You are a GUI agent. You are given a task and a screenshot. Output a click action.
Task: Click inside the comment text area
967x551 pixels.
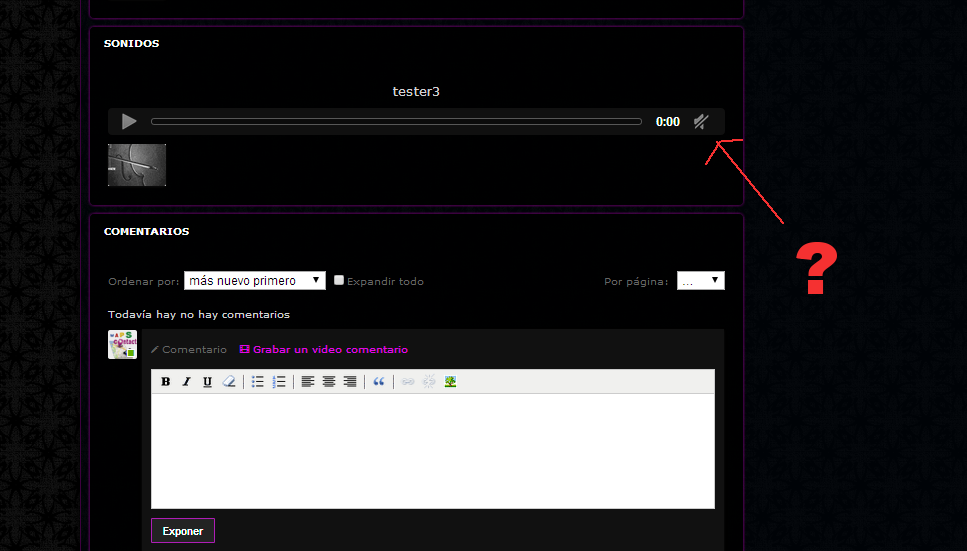coord(432,450)
